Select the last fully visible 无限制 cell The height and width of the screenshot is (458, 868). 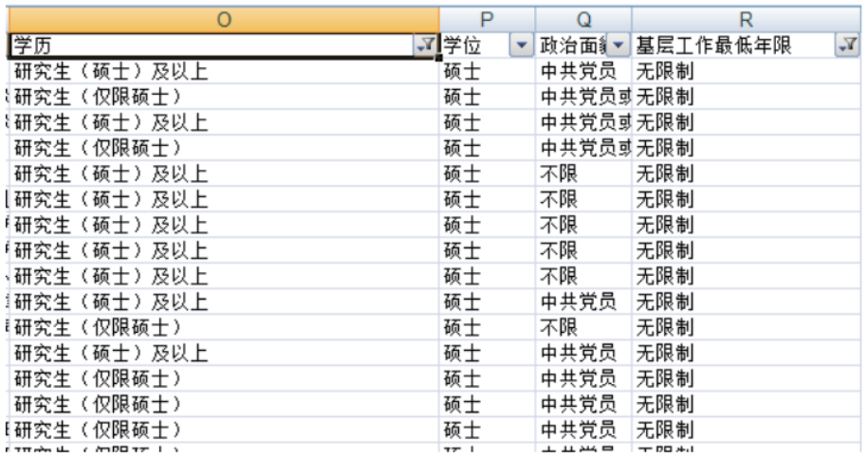pyautogui.click(x=664, y=430)
